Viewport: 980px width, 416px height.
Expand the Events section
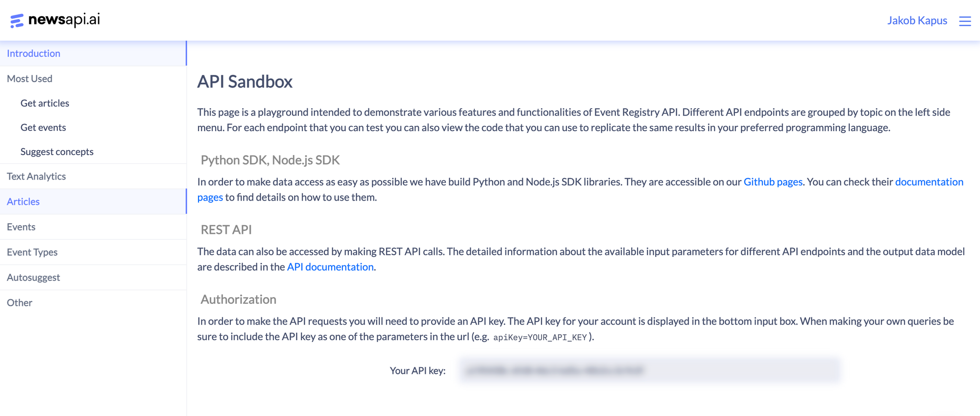[93, 227]
